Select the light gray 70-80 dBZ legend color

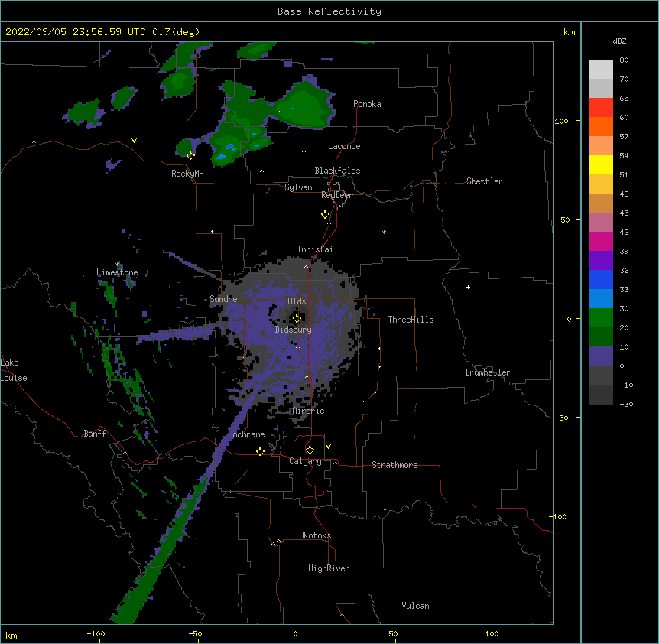click(601, 70)
